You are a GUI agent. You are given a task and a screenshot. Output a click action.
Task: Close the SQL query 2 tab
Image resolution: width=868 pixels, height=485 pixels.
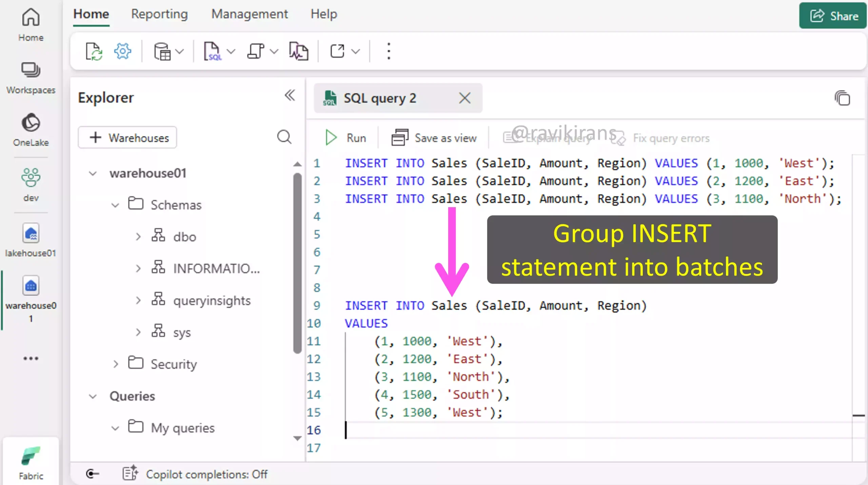coord(465,98)
